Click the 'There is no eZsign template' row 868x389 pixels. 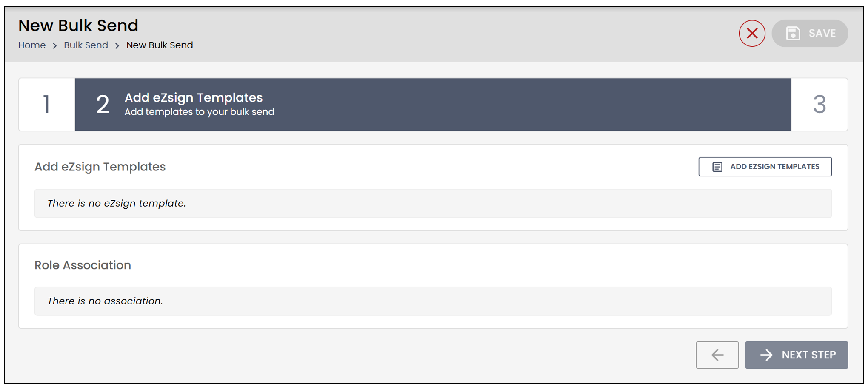click(433, 203)
